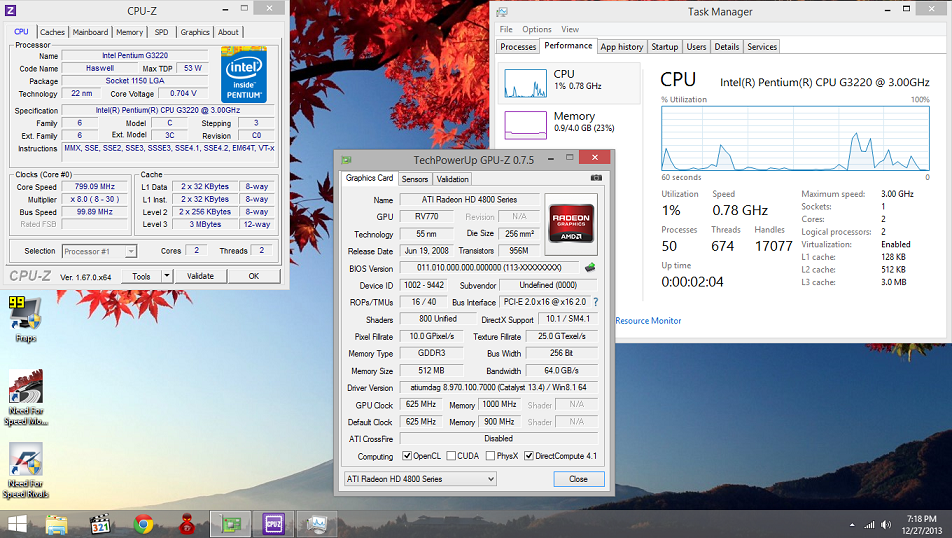Switch to Task Manager taskbar icon
952x538 pixels.
coord(317,524)
